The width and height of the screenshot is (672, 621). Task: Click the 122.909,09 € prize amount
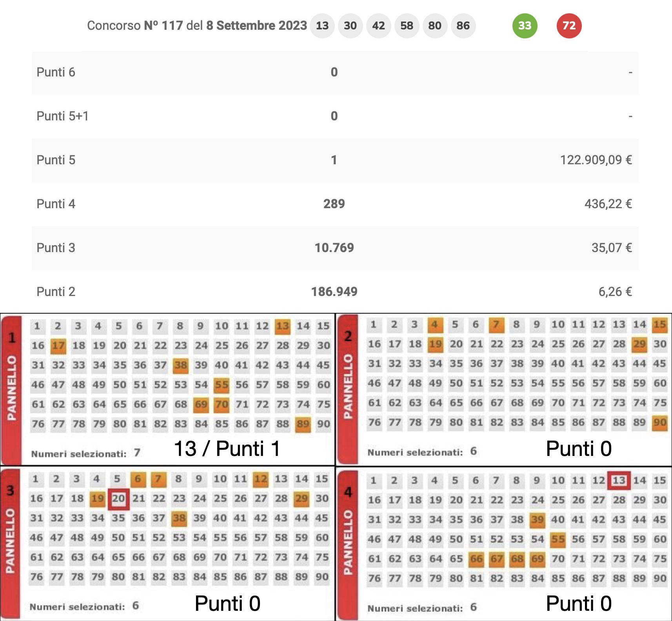click(x=596, y=160)
